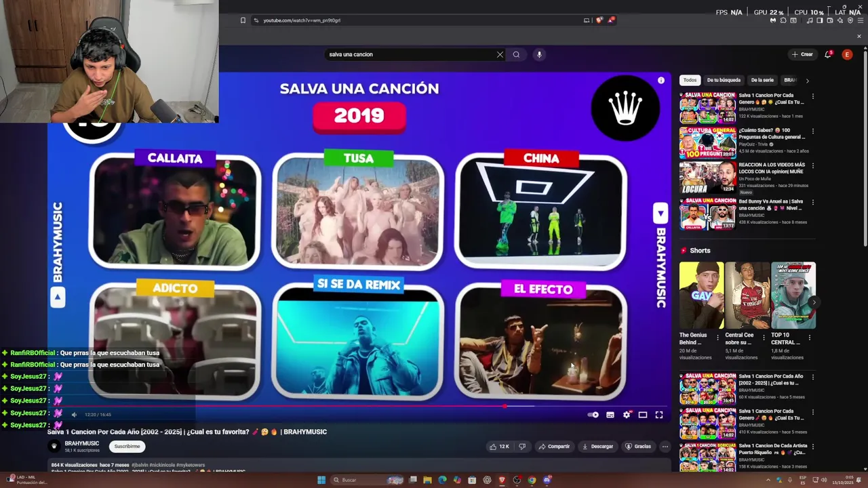Open menu for Cultura general video

pos(812,131)
